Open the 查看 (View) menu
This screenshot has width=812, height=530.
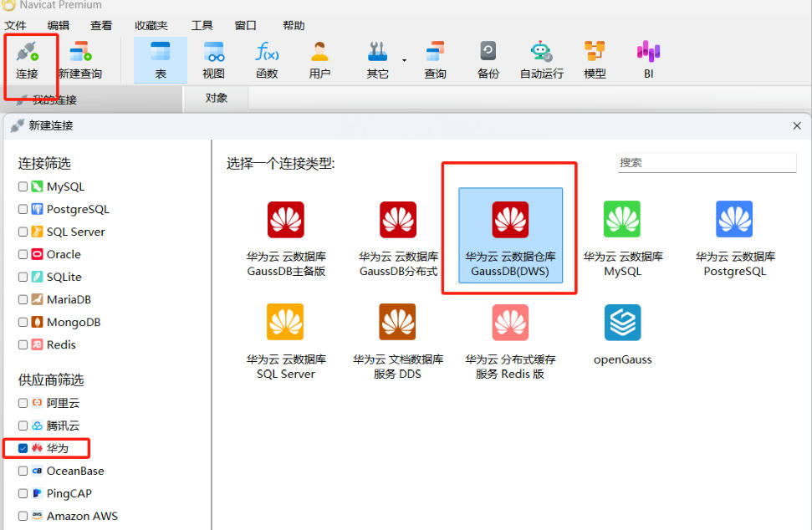point(101,25)
